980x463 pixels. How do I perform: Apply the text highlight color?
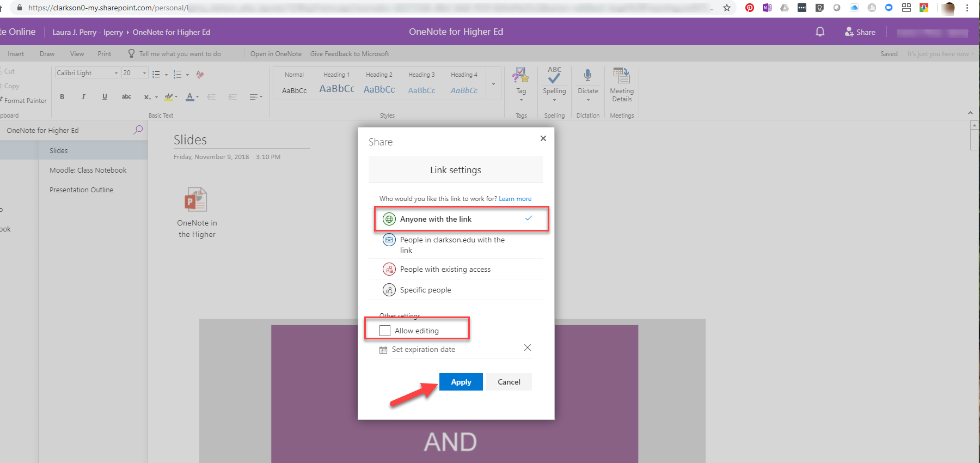(x=169, y=97)
